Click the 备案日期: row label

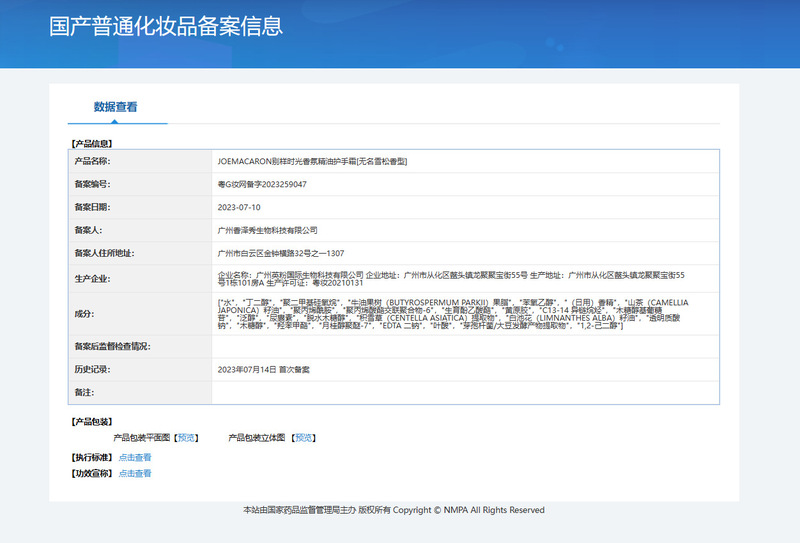click(92, 207)
